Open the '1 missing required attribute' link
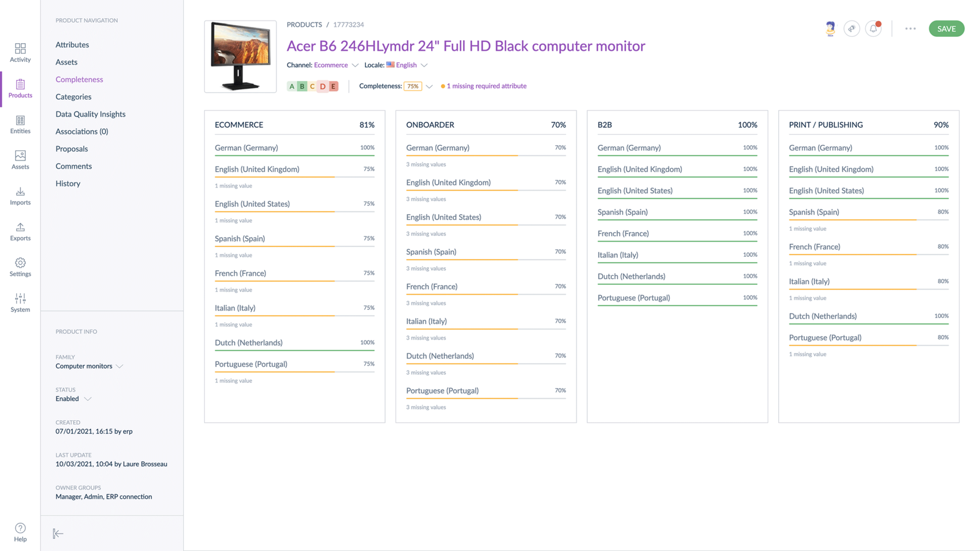The width and height of the screenshot is (980, 551). (487, 86)
